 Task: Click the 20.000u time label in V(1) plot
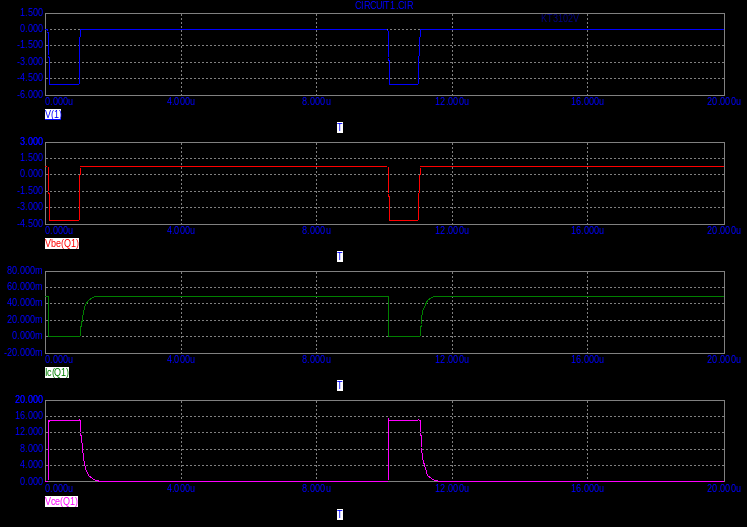click(724, 101)
